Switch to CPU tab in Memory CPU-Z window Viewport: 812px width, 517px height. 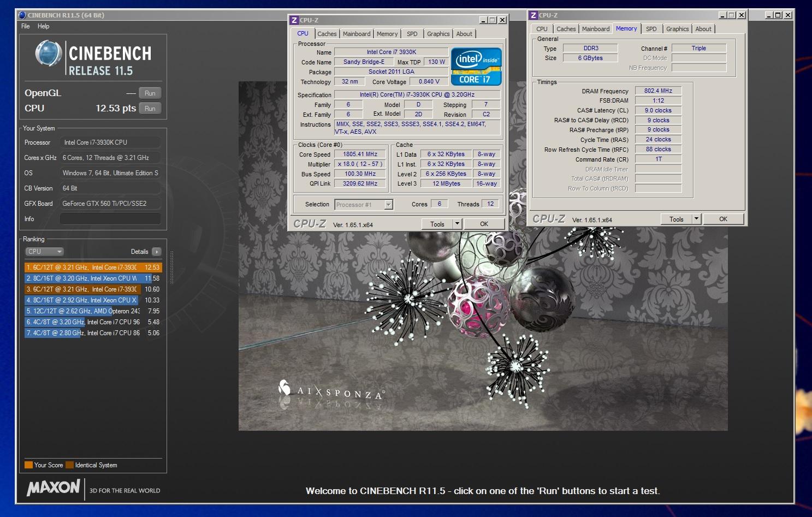coord(542,29)
